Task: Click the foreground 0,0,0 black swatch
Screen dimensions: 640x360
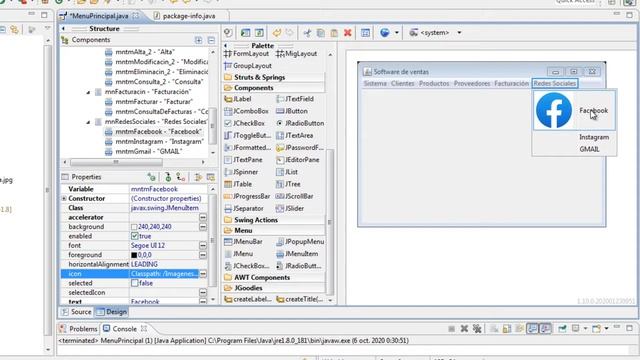Action: (134, 255)
